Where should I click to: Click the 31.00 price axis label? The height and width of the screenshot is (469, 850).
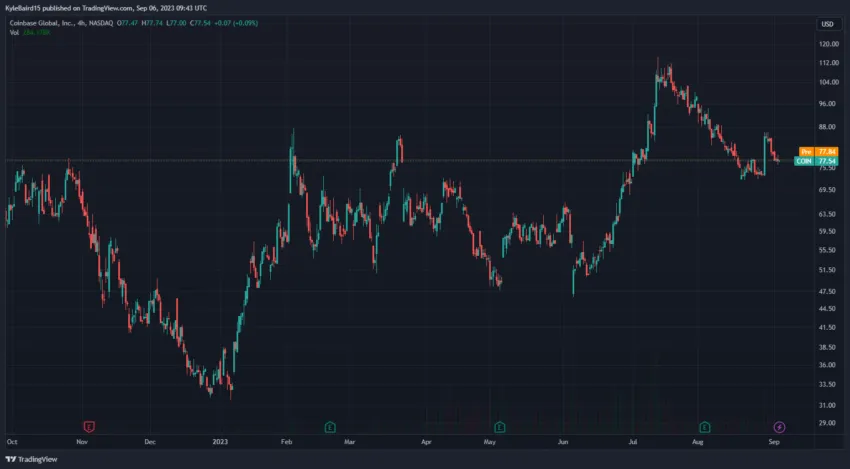(x=829, y=405)
